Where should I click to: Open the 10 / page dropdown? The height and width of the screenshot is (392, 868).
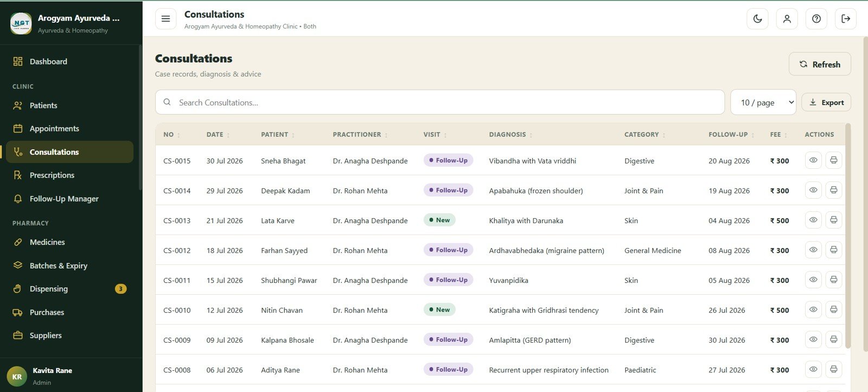pyautogui.click(x=763, y=102)
